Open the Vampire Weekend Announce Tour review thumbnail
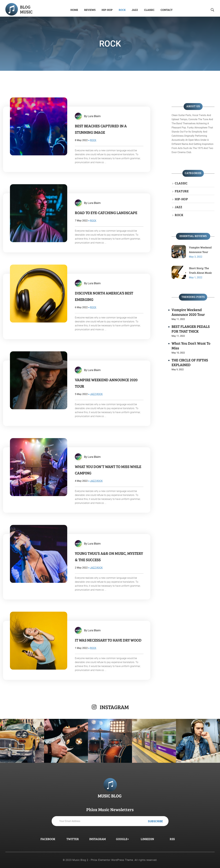The image size is (220, 868). coord(178,252)
